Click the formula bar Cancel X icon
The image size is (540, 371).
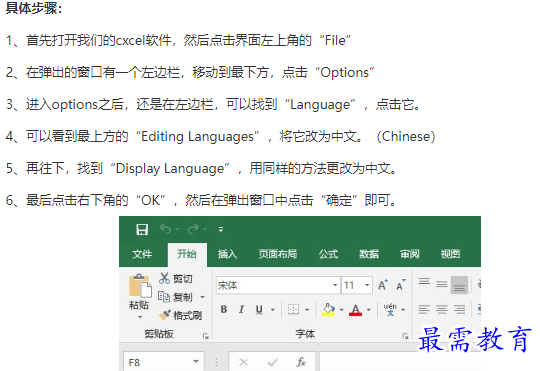click(x=243, y=362)
